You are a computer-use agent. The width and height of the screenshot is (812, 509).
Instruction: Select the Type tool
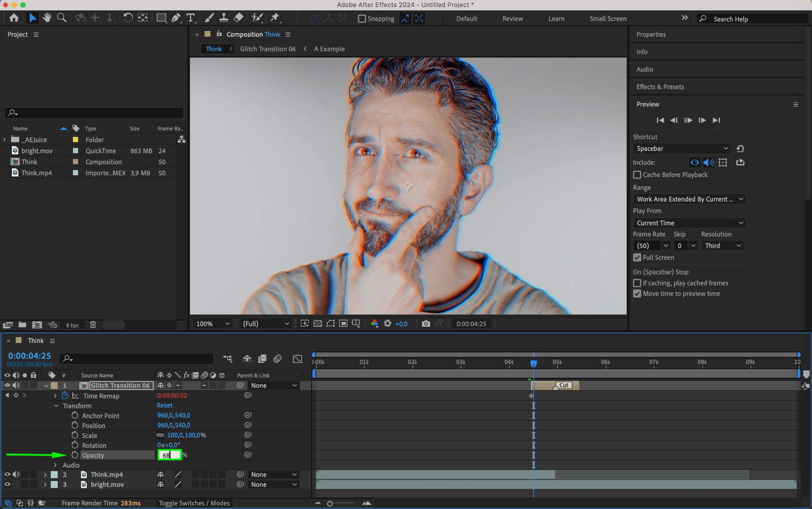pos(191,18)
